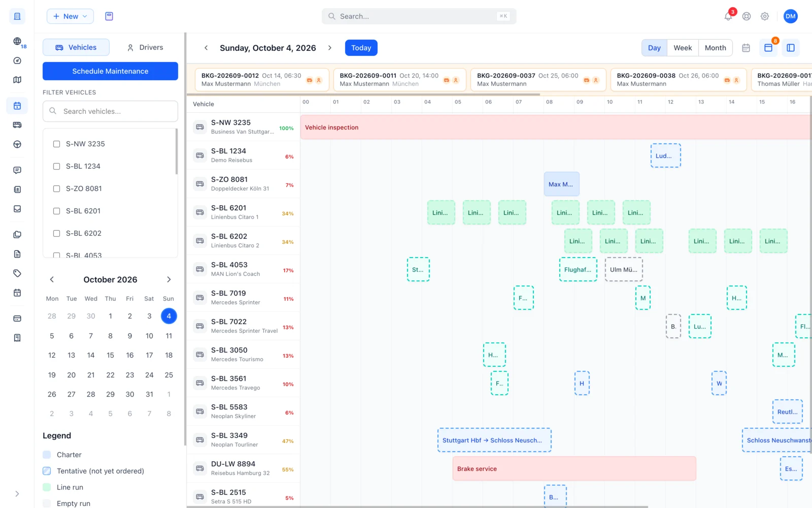Open booking card BKG-202609-0038
Screen dimensions: 812x508
[x=679, y=80]
